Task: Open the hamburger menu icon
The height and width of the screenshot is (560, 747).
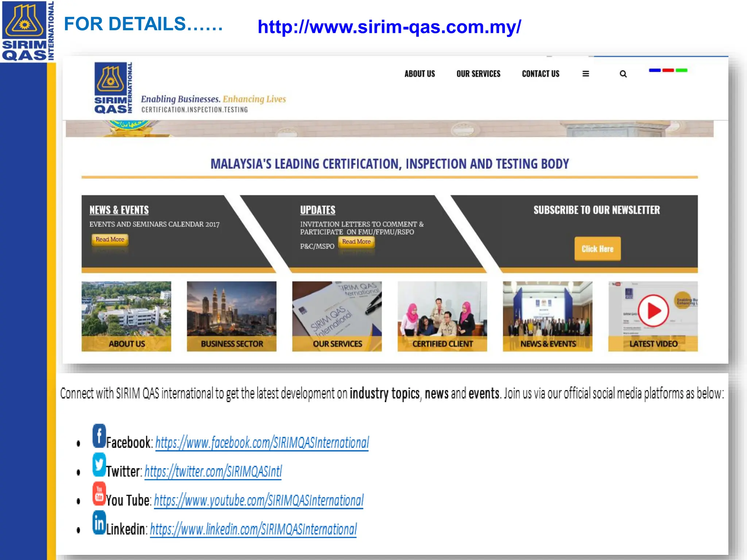Action: 585,74
